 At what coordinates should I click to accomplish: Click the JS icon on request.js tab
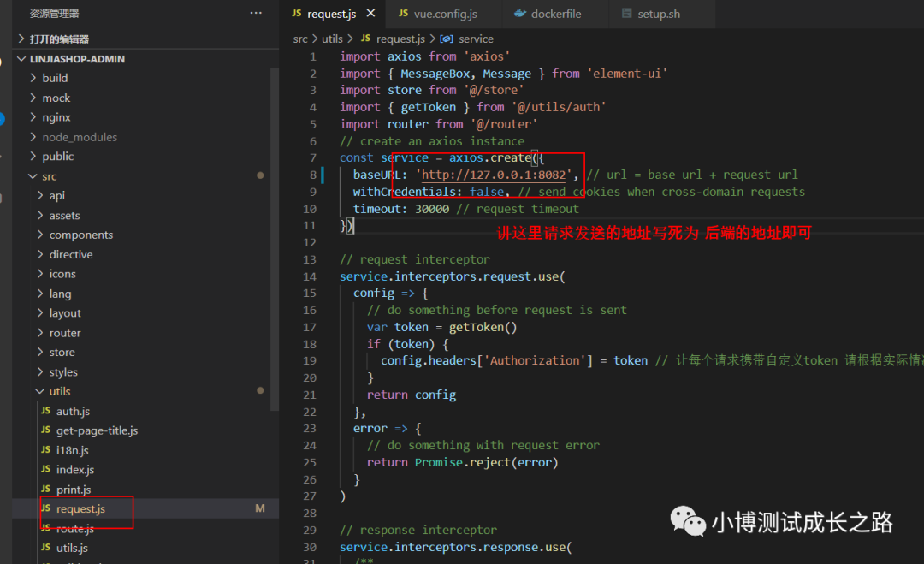[x=296, y=13]
